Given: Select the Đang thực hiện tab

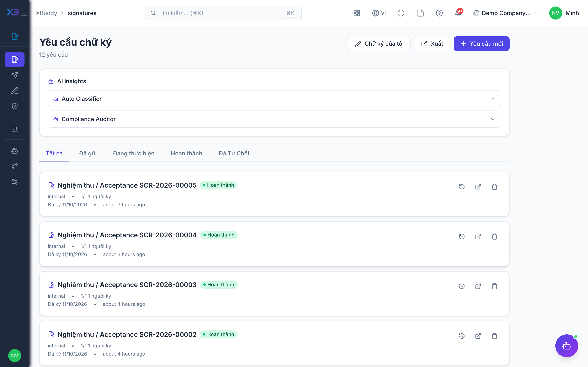Looking at the screenshot, I should (x=134, y=153).
